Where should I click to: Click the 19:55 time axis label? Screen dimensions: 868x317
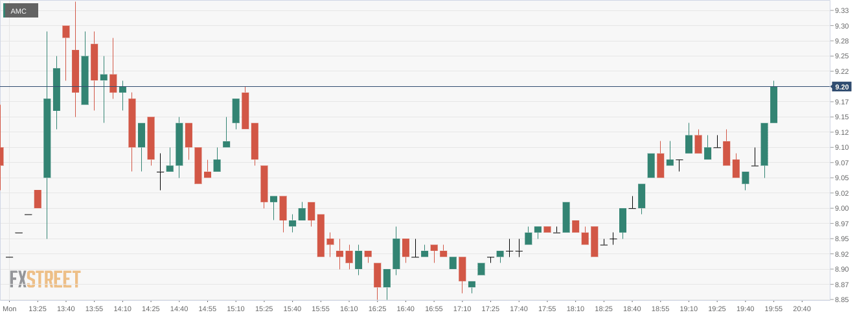(x=773, y=309)
